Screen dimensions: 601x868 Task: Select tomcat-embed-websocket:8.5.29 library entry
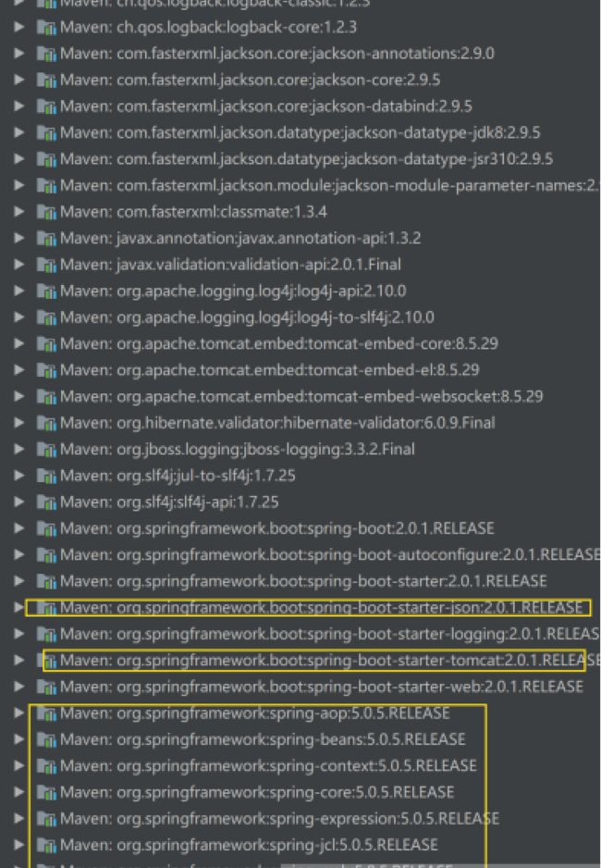(301, 397)
